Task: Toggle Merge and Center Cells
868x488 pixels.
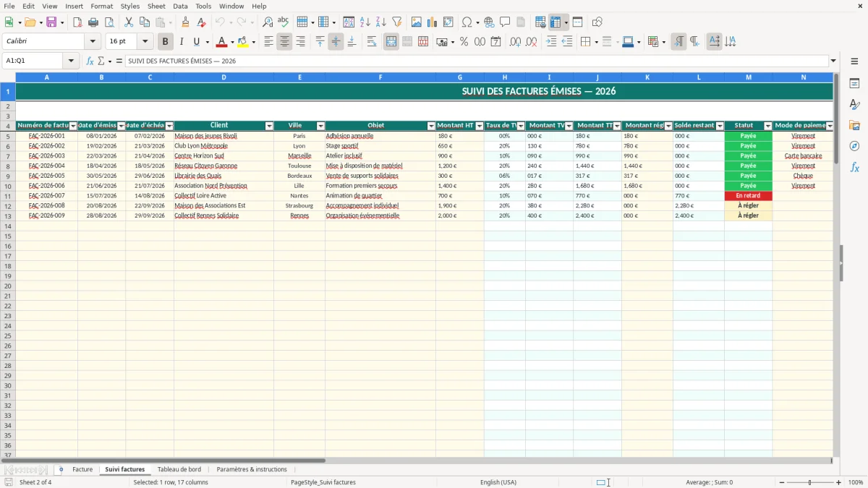Action: pyautogui.click(x=391, y=42)
